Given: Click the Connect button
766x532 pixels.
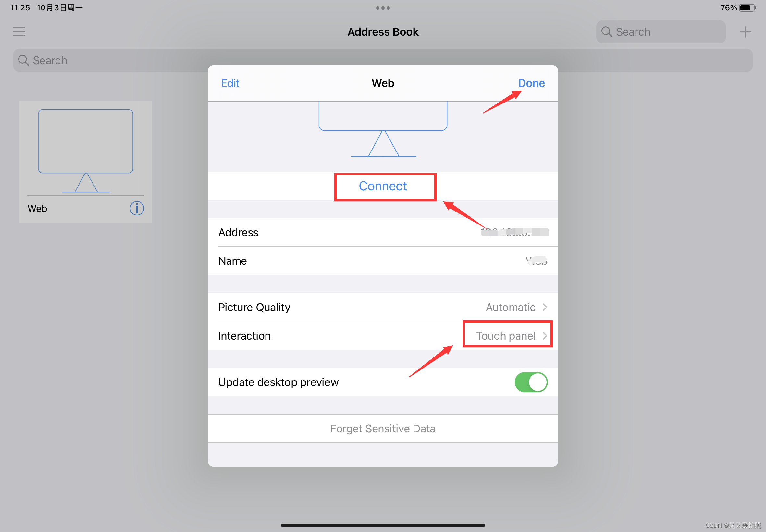Looking at the screenshot, I should coord(383,186).
